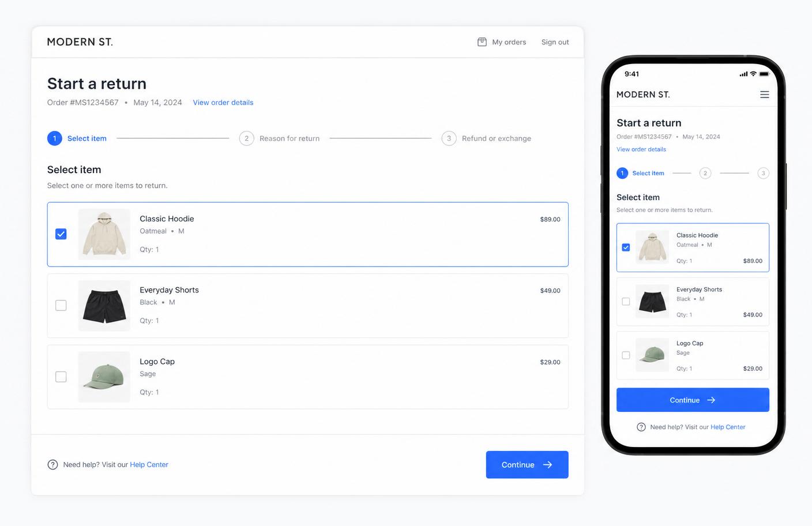Click $29.00 price on desktop card
812x526 pixels.
[550, 362]
